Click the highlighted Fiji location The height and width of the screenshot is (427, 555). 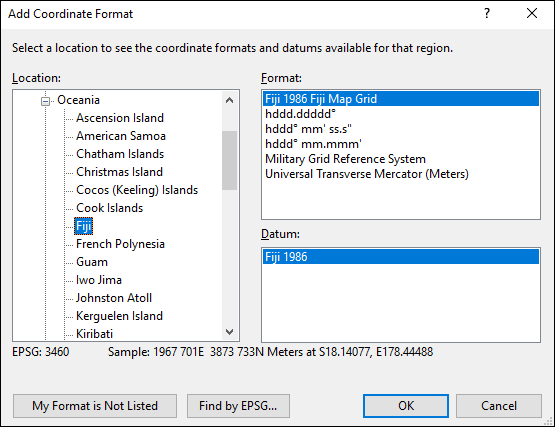point(84,226)
